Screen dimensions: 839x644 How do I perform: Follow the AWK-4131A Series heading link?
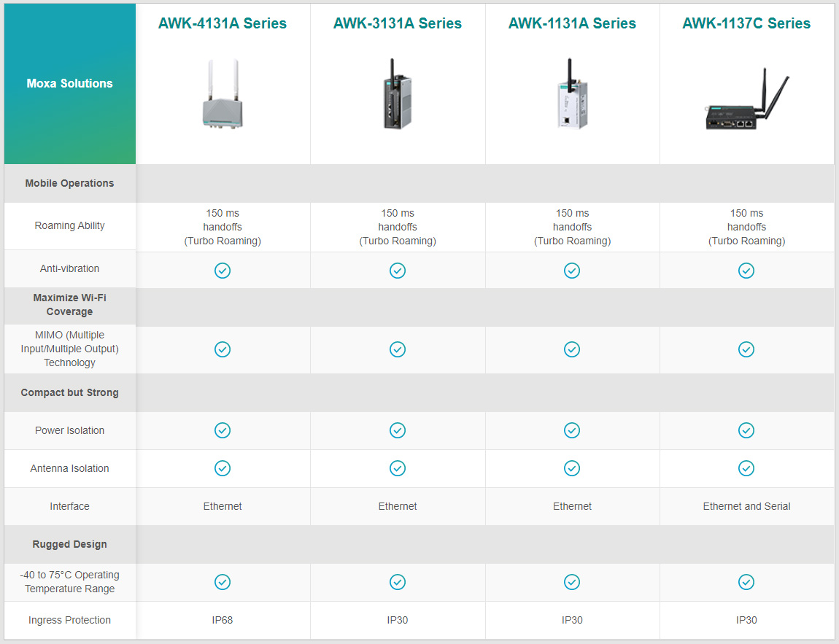pyautogui.click(x=223, y=23)
